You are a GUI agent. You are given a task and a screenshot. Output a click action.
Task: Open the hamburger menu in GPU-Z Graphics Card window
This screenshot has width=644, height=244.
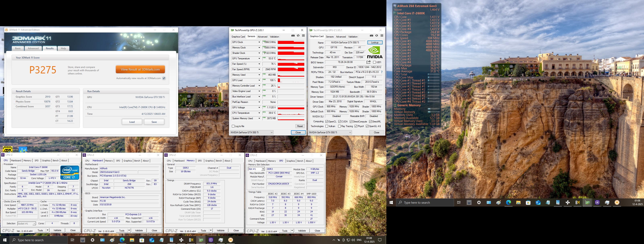click(x=382, y=35)
